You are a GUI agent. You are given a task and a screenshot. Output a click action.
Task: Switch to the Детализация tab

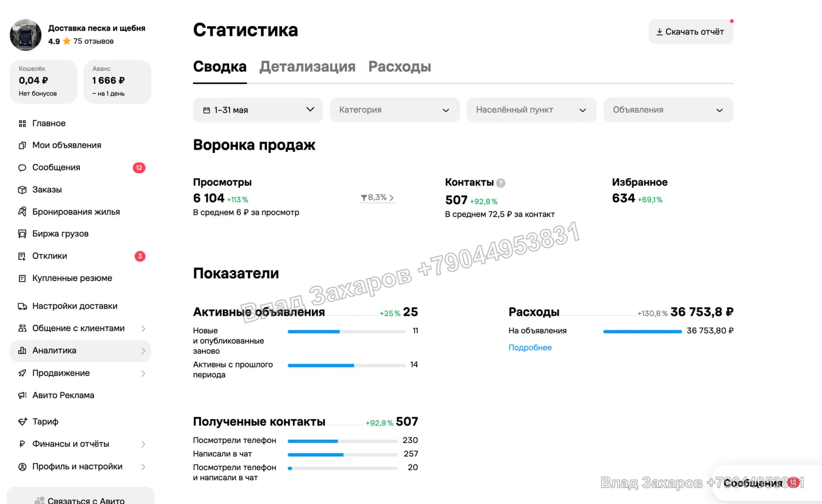[307, 67]
